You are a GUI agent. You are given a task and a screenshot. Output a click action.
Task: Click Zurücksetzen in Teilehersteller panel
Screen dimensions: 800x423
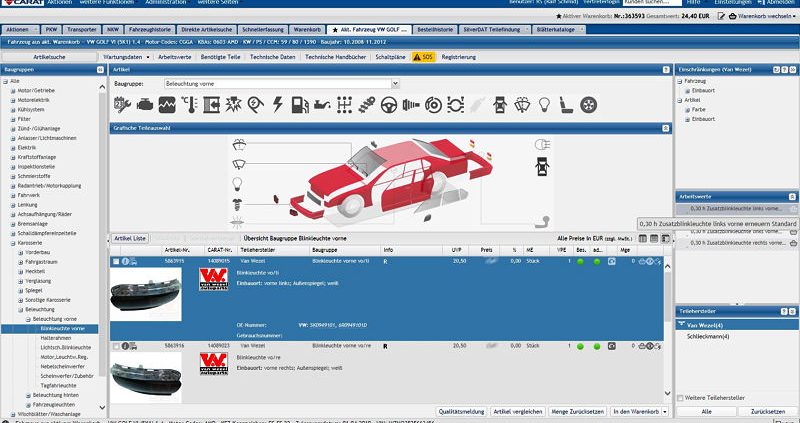coord(768,411)
